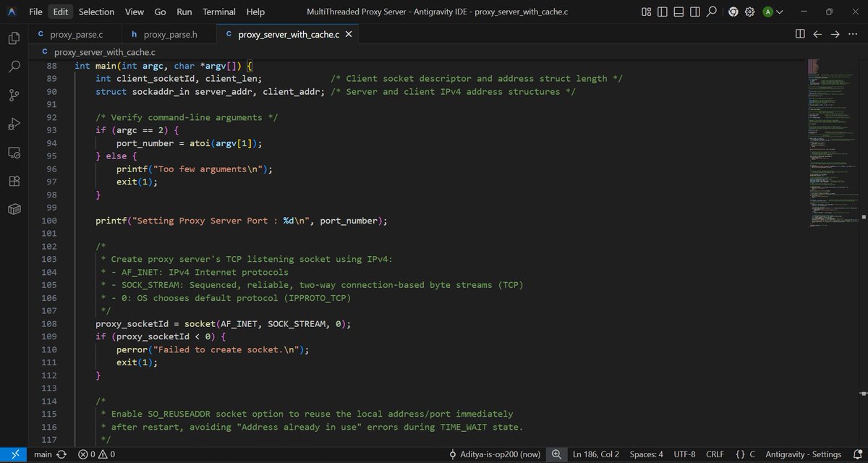The height and width of the screenshot is (463, 868).
Task: Click the Antigravity logo in title bar
Action: coord(12,12)
